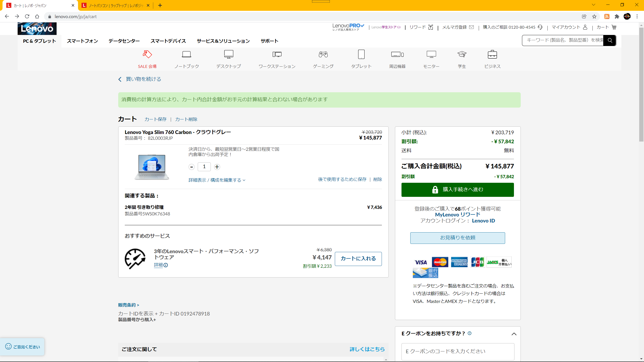The height and width of the screenshot is (362, 644).
Task: Collapse the E クーポン section
Action: point(514,334)
